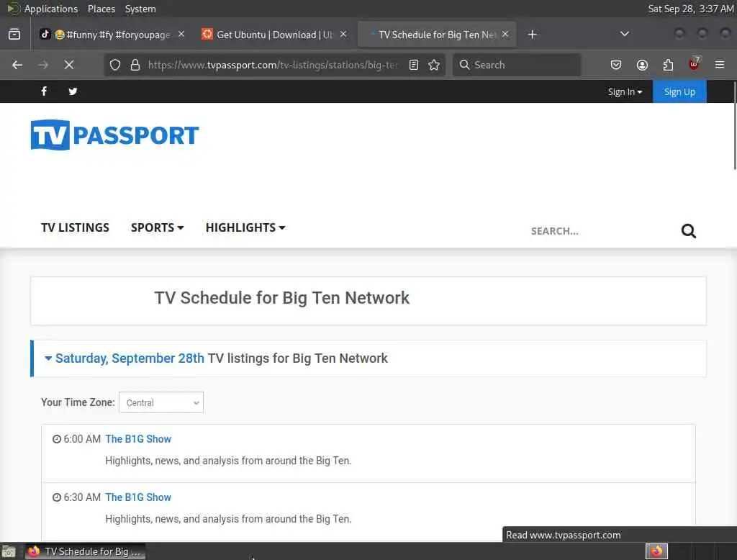This screenshot has width=737, height=560.
Task: Submit search with magnifier icon
Action: click(689, 231)
